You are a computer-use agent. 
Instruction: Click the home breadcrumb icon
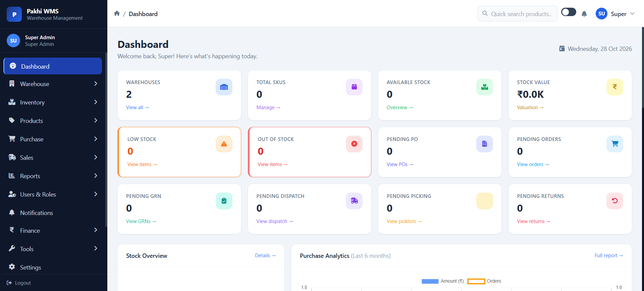coord(117,13)
